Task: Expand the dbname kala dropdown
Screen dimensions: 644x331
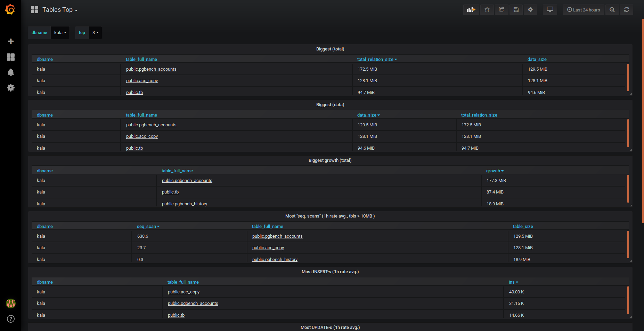Action: coord(60,33)
